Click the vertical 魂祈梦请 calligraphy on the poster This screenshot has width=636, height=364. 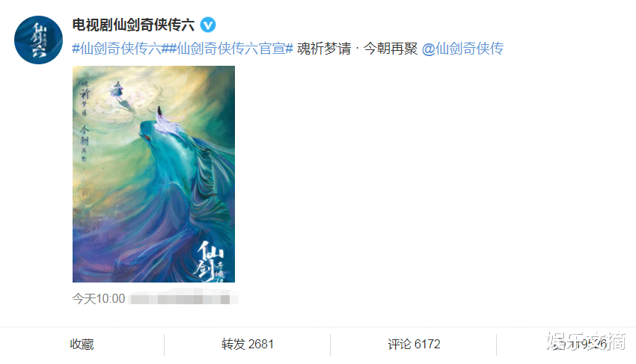85,99
